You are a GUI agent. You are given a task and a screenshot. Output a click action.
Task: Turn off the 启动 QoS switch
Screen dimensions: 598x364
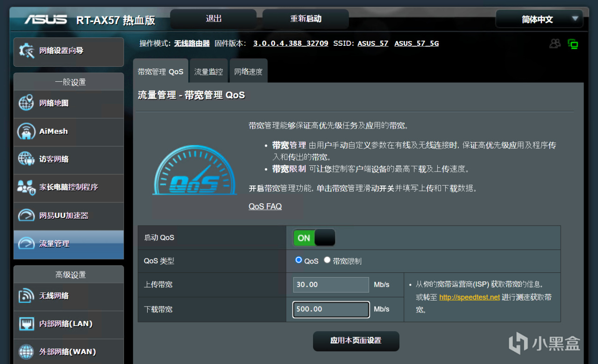pos(314,238)
